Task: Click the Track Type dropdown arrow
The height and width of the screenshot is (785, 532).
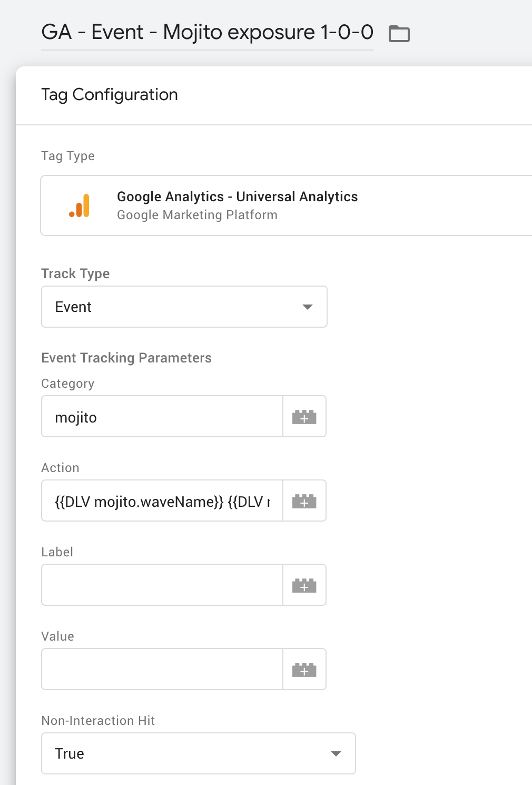Action: point(308,307)
